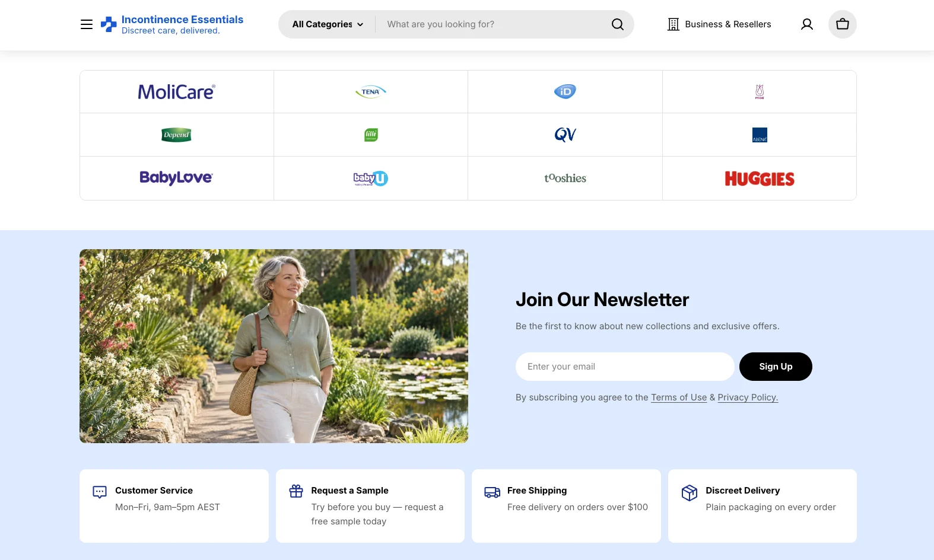Select the QV brand logo
934x560 pixels.
click(565, 135)
